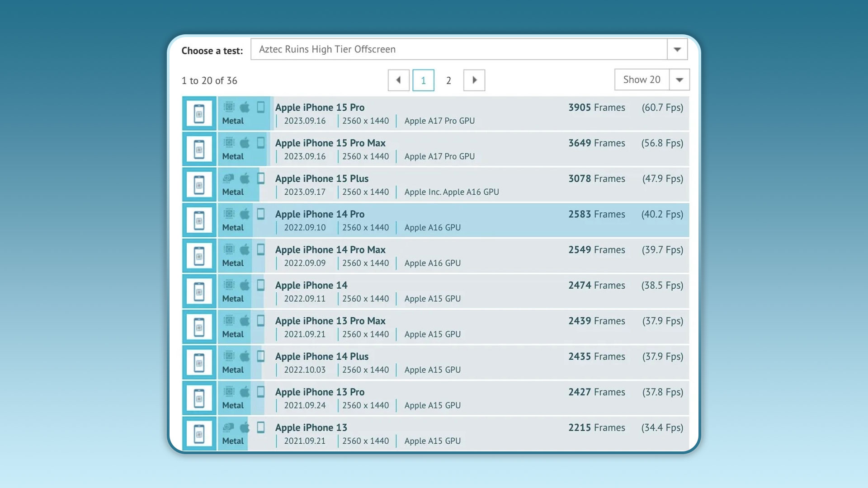Click the chip icon in iPhone 15 Pro Max row

click(229, 143)
